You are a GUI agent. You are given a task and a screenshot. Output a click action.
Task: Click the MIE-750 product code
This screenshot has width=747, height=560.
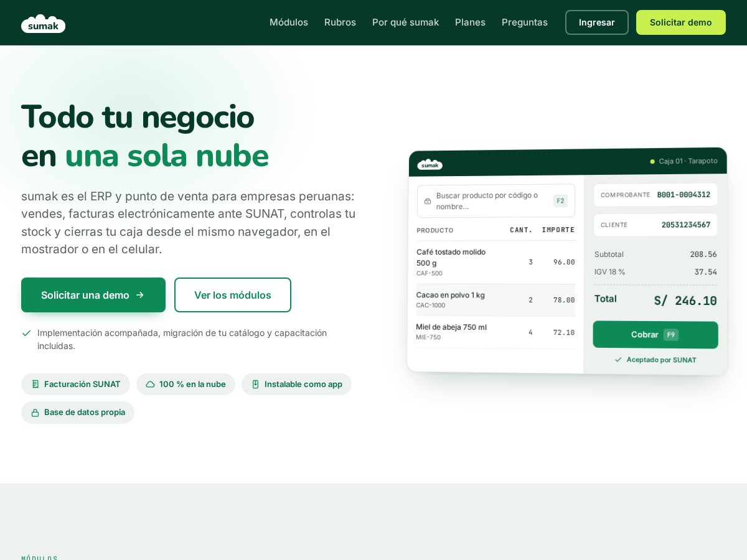click(x=428, y=337)
